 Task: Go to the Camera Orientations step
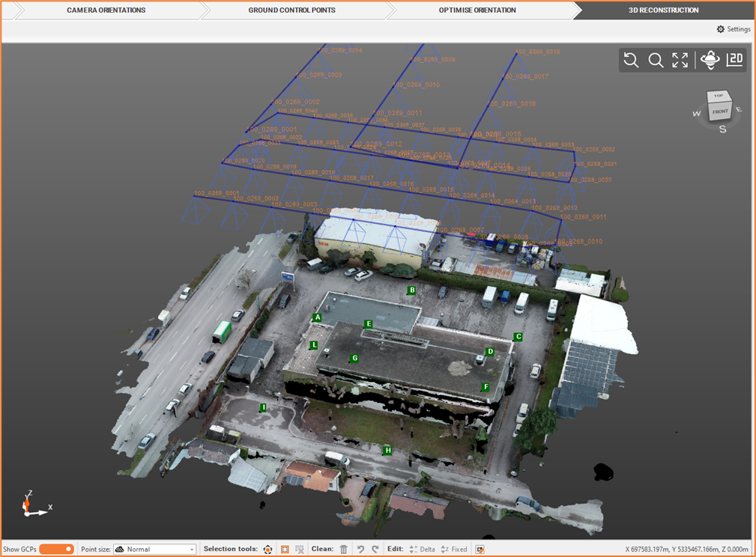tap(106, 10)
